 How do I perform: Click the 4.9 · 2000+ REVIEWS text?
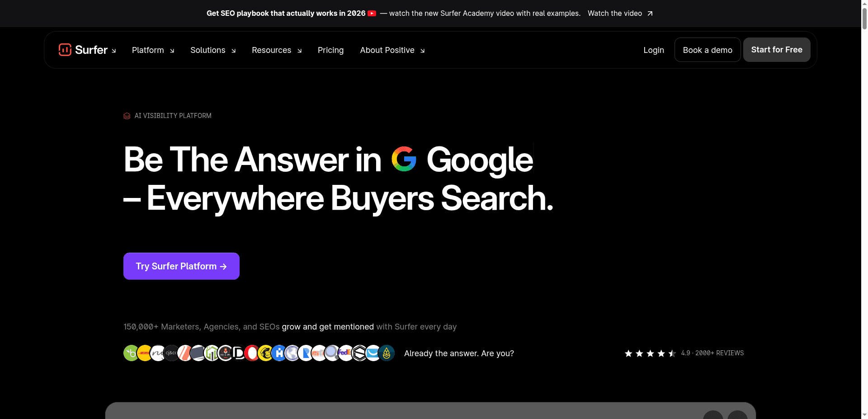click(712, 353)
